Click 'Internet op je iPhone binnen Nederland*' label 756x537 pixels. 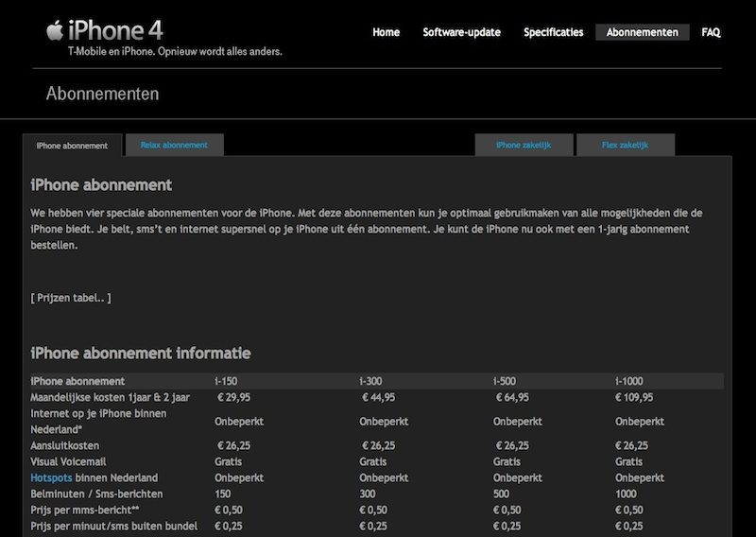tap(98, 422)
